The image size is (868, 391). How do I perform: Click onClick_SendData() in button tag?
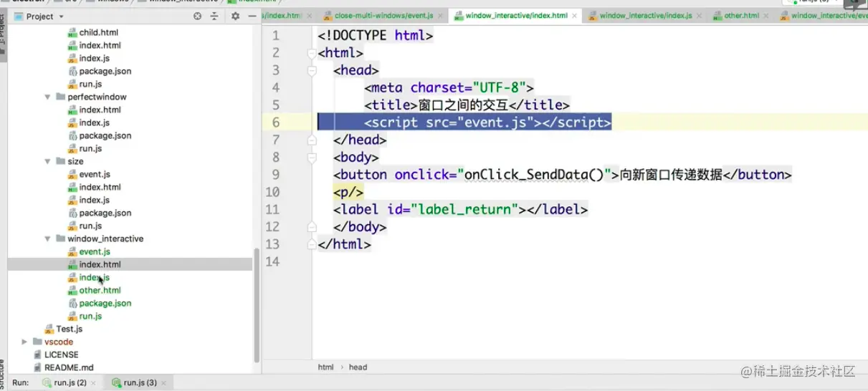[535, 175]
